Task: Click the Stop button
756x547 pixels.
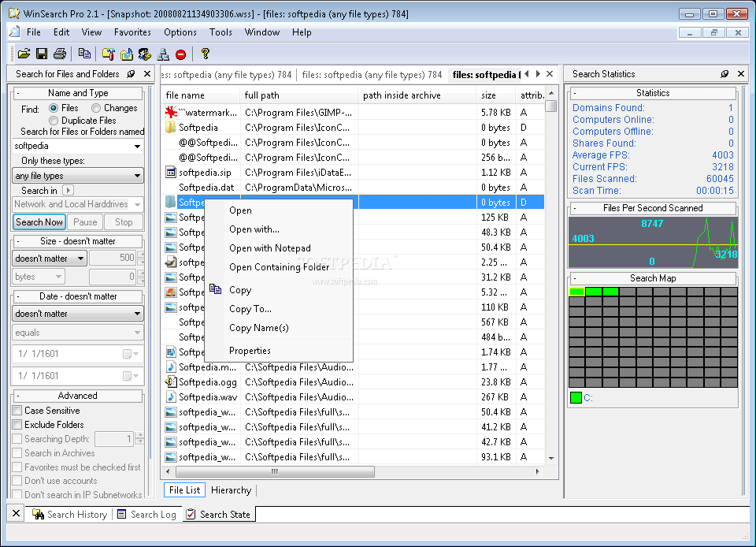Action: (x=124, y=222)
